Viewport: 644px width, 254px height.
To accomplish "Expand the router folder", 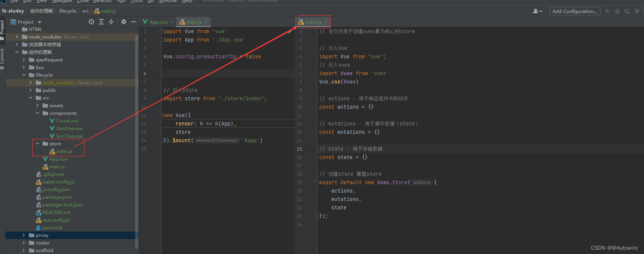I will click(x=24, y=243).
